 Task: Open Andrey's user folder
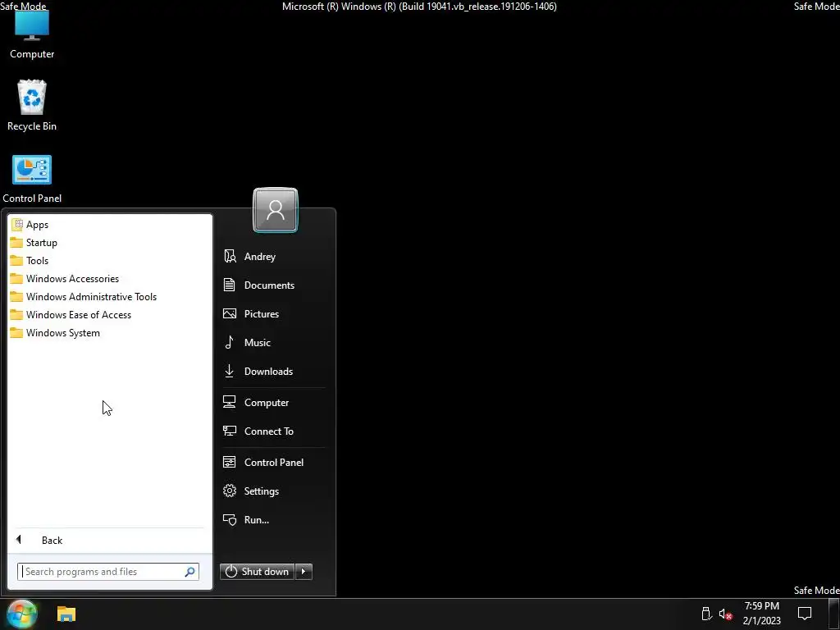click(273, 257)
